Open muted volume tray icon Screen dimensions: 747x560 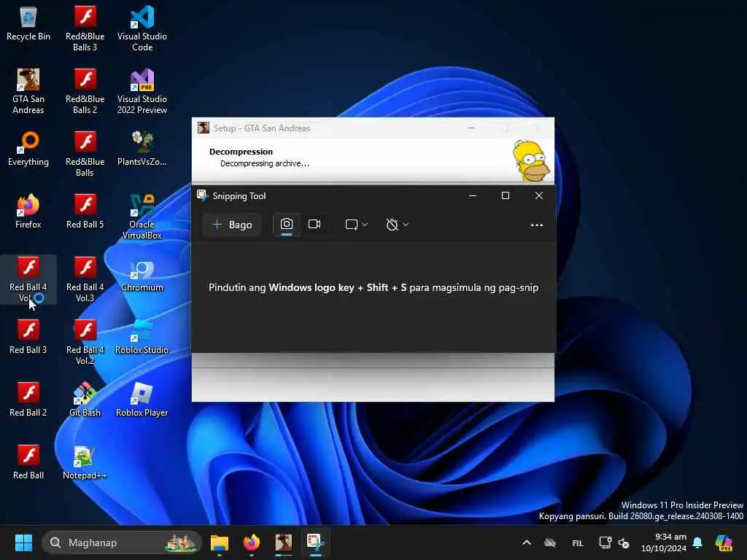pos(624,542)
